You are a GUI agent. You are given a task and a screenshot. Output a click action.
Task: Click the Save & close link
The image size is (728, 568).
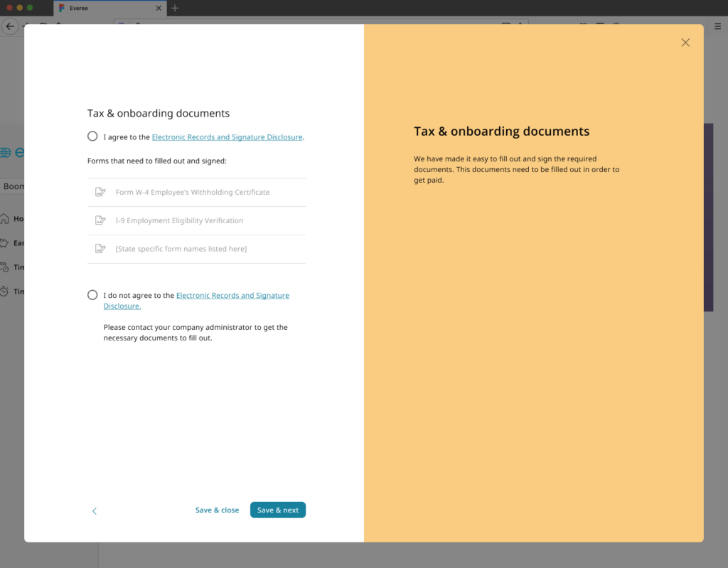click(218, 510)
